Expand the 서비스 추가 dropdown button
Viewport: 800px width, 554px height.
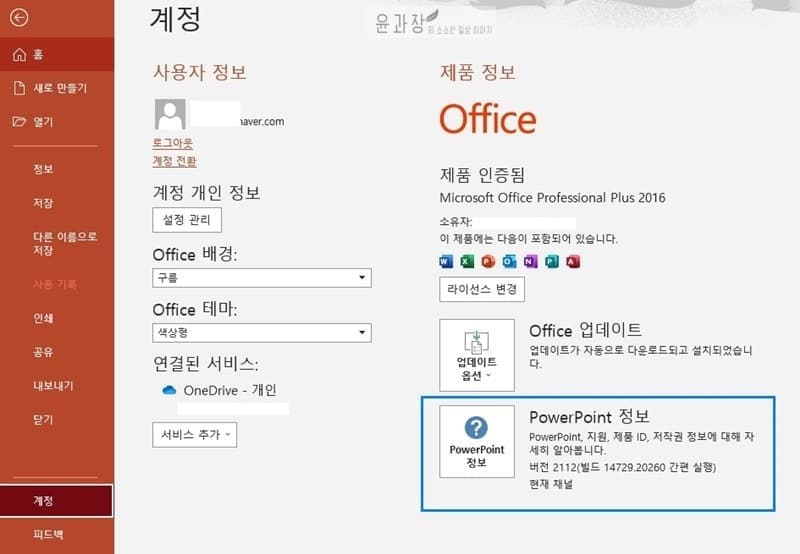click(194, 435)
